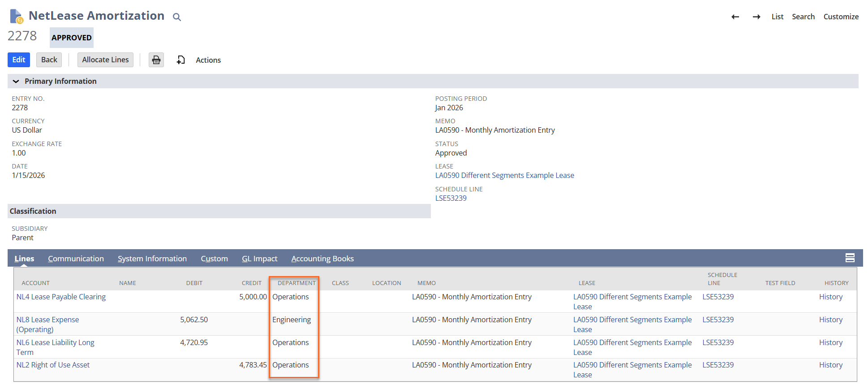Click Customize in the top right
The height and width of the screenshot is (389, 868).
[x=841, y=17]
